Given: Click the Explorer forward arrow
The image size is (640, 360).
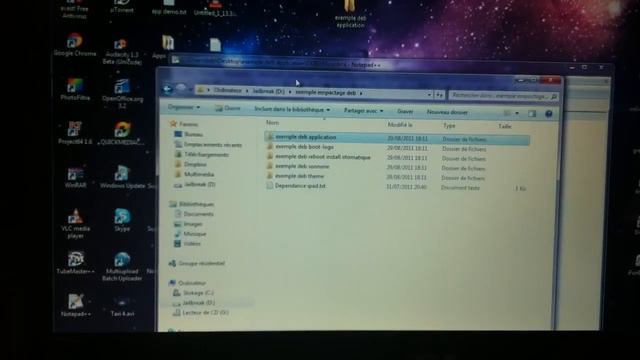Looking at the screenshot, I should (181, 88).
